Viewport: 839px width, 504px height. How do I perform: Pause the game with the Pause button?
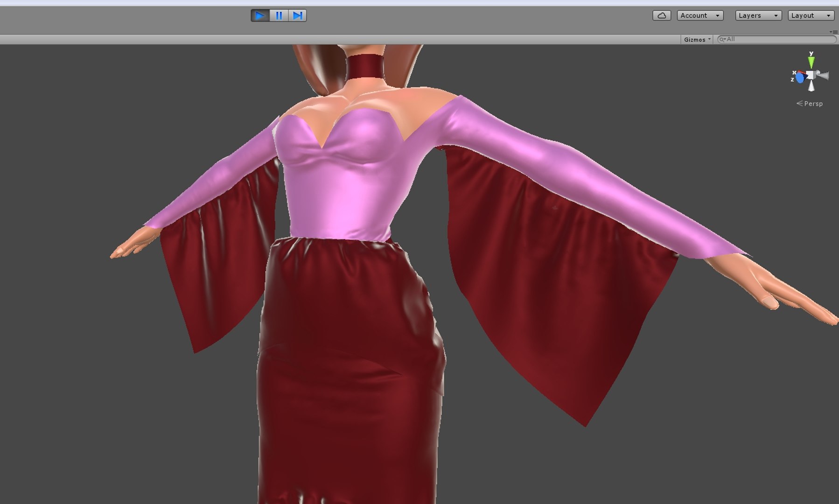pyautogui.click(x=279, y=15)
